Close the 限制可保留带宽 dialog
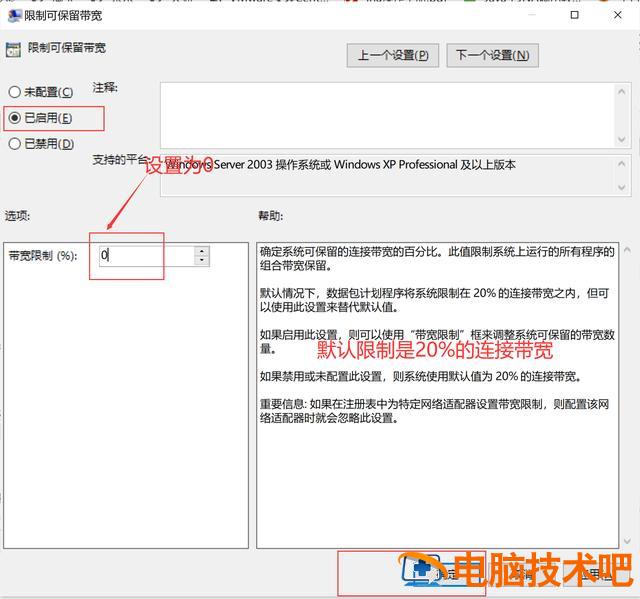This screenshot has height=599, width=640. (618, 15)
